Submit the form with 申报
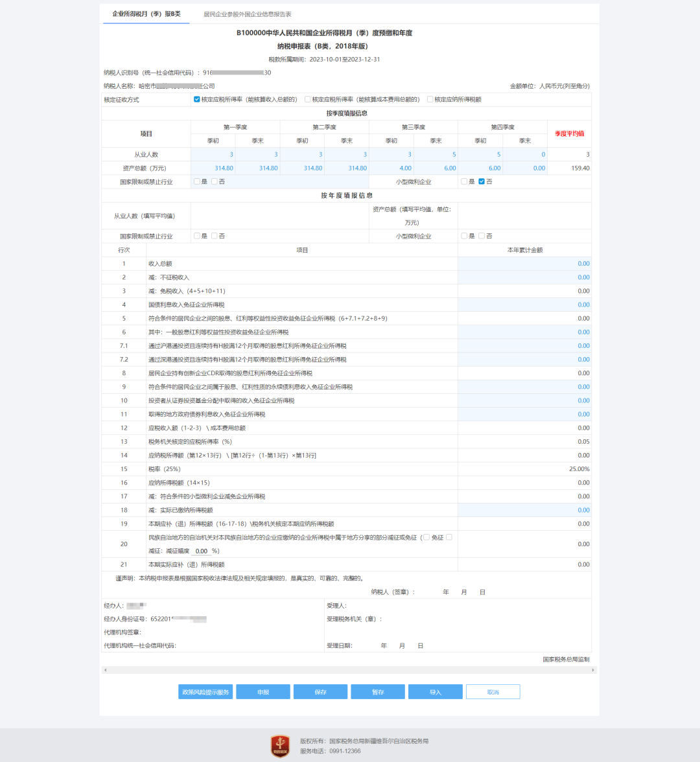This screenshot has width=700, height=762. 263,691
